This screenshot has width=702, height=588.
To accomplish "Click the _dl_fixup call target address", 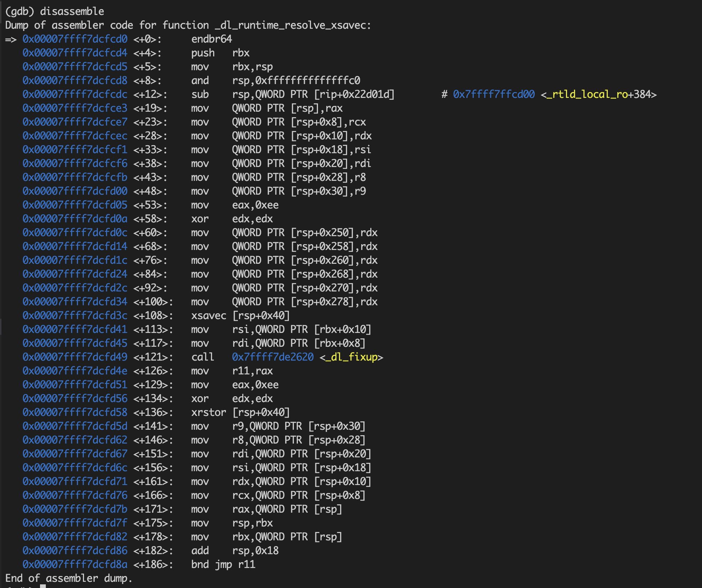I will coord(272,357).
